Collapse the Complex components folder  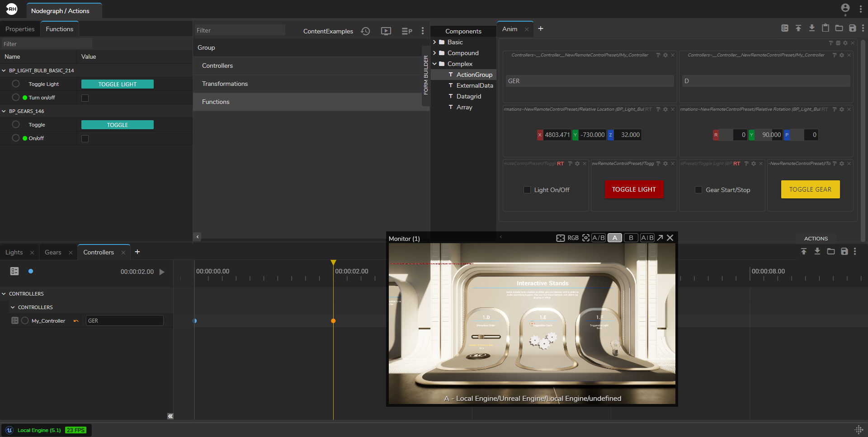(435, 64)
